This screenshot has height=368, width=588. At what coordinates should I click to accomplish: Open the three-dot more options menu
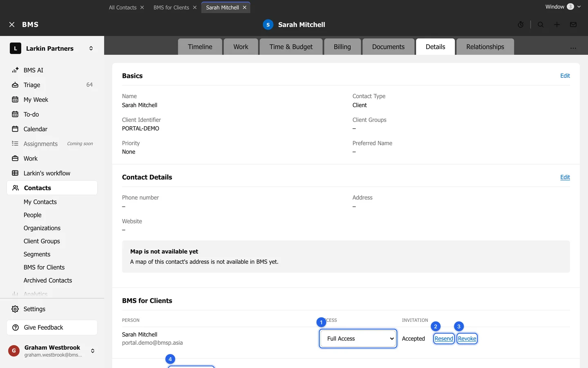click(x=573, y=48)
